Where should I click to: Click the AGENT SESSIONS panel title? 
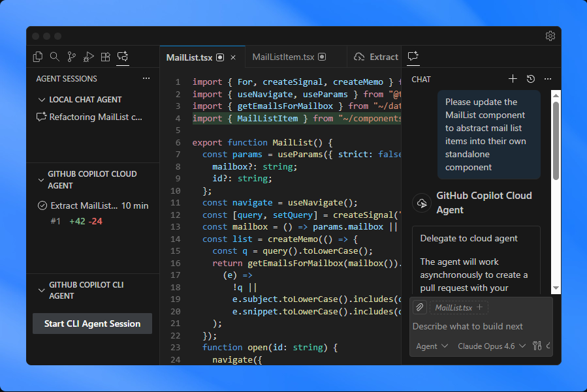[x=67, y=78]
